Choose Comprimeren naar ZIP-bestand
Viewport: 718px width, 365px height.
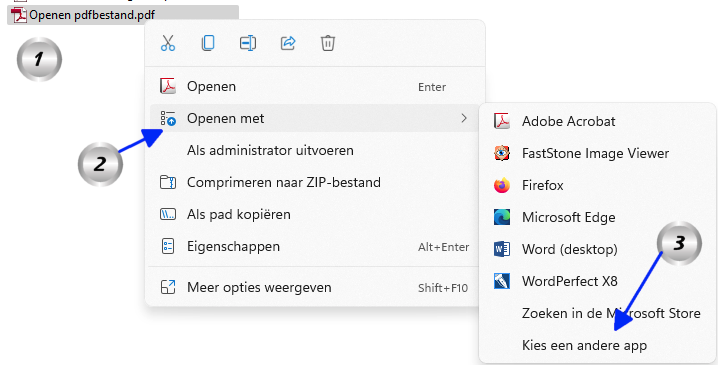coord(315,182)
